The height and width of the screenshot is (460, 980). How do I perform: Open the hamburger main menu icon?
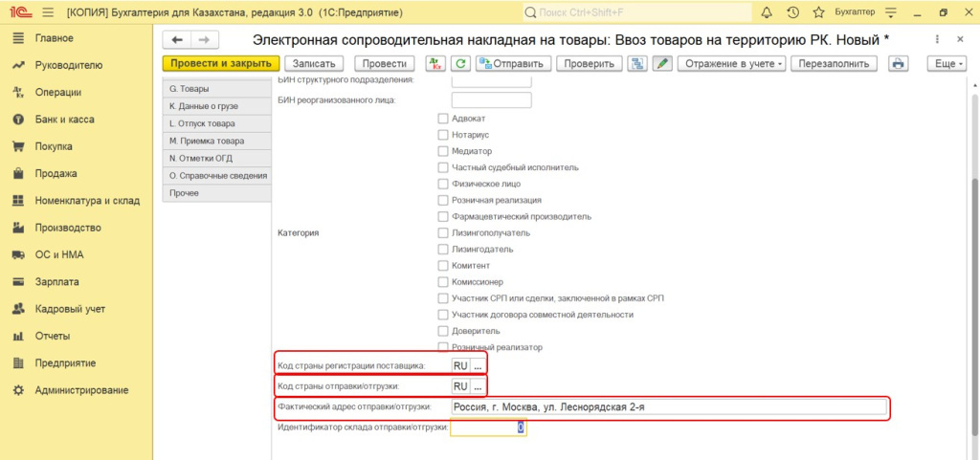click(x=47, y=12)
